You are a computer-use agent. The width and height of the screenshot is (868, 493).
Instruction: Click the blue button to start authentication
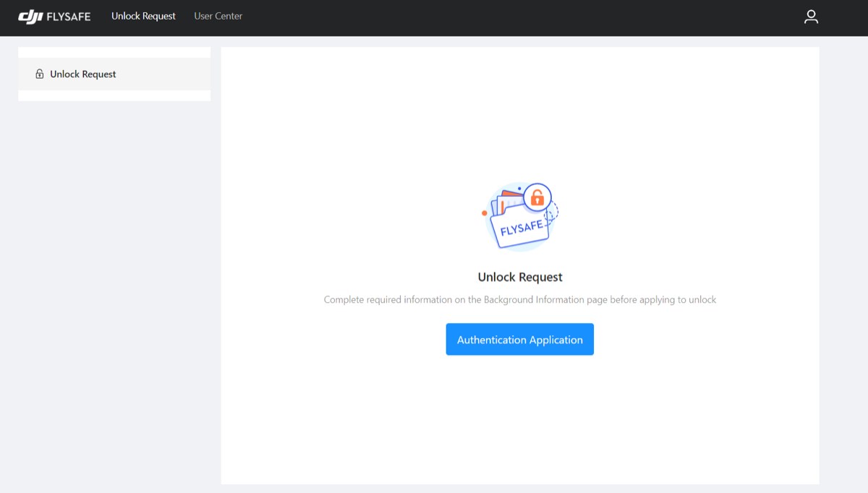click(x=519, y=339)
